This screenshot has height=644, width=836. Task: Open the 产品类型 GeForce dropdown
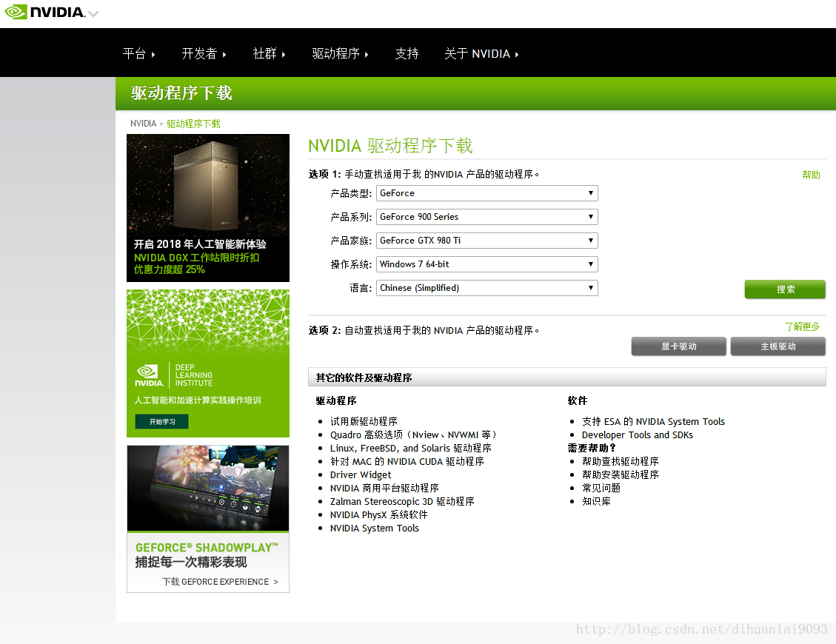(x=486, y=193)
